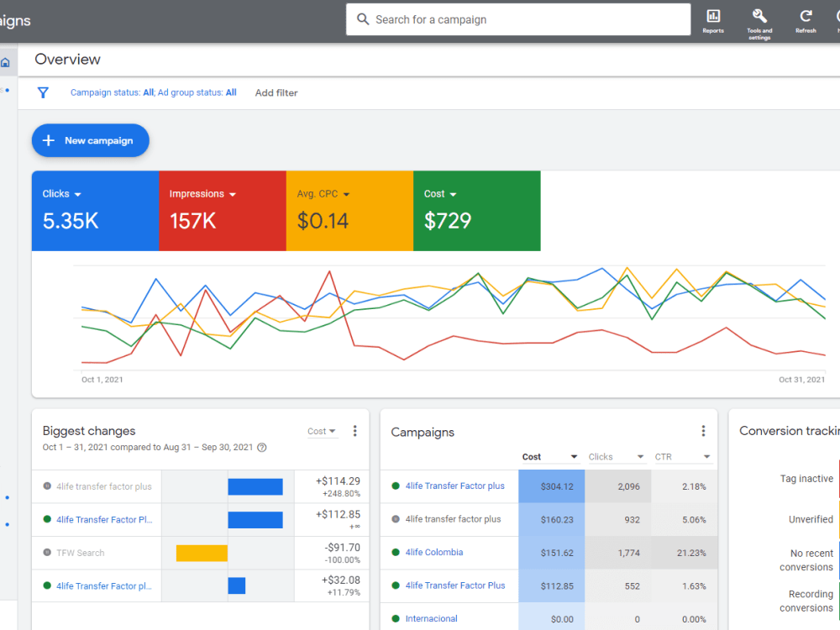Click the New campaign button
The height and width of the screenshot is (630, 840).
[91, 140]
